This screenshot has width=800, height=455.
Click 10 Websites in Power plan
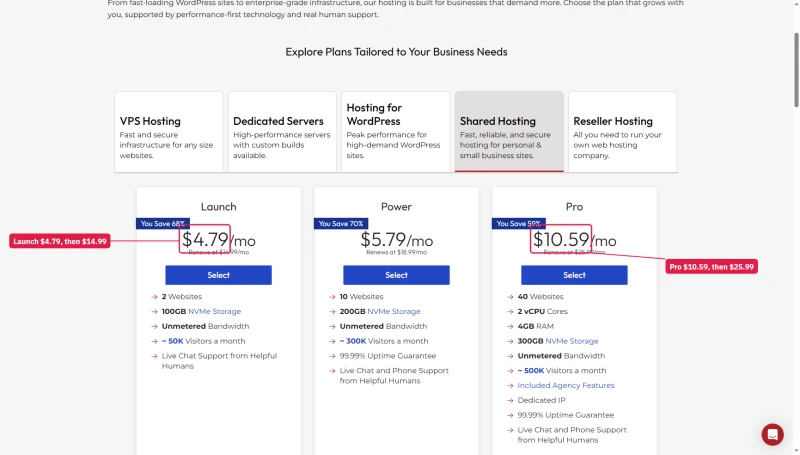point(361,296)
